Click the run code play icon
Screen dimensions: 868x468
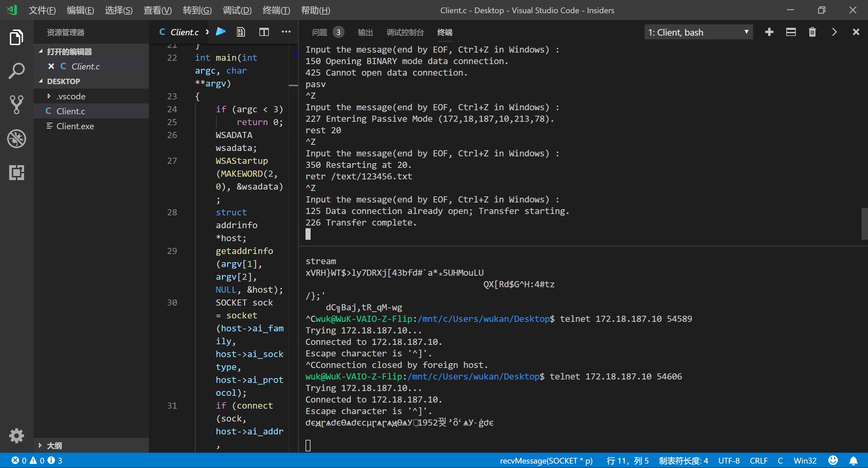pos(221,32)
